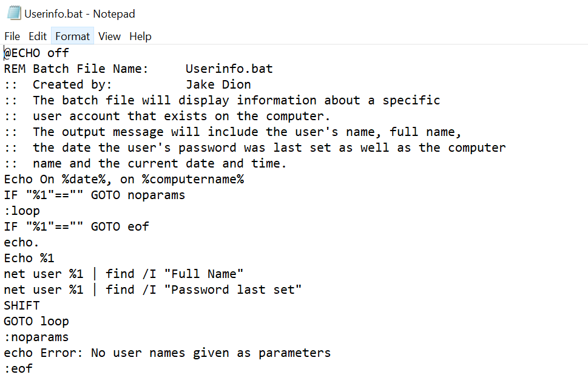Image resolution: width=588 pixels, height=383 pixels.
Task: Click the text "Password last set"
Action: 232,290
